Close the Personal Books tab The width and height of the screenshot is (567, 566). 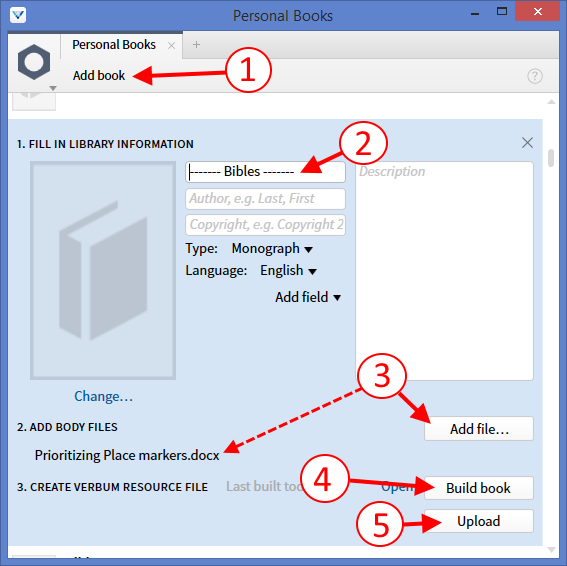171,46
